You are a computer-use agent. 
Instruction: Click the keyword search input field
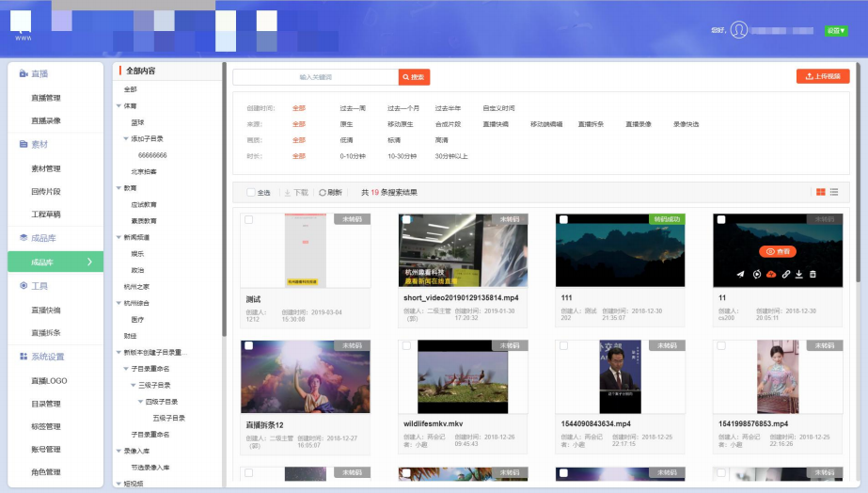316,77
